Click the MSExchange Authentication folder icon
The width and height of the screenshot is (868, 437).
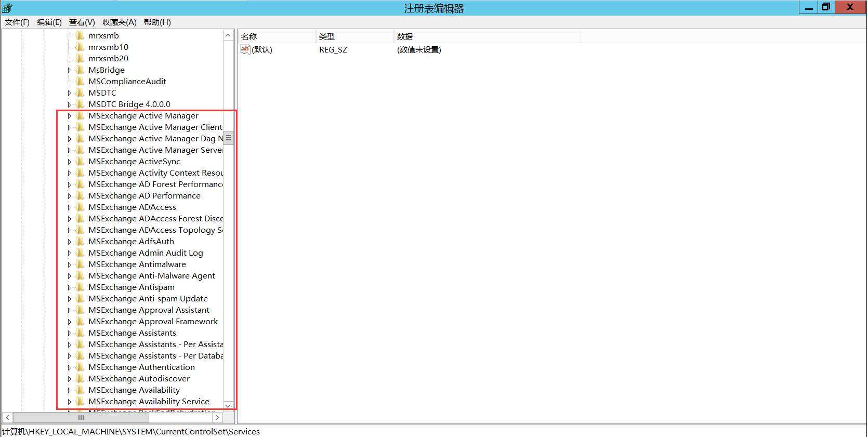(80, 367)
